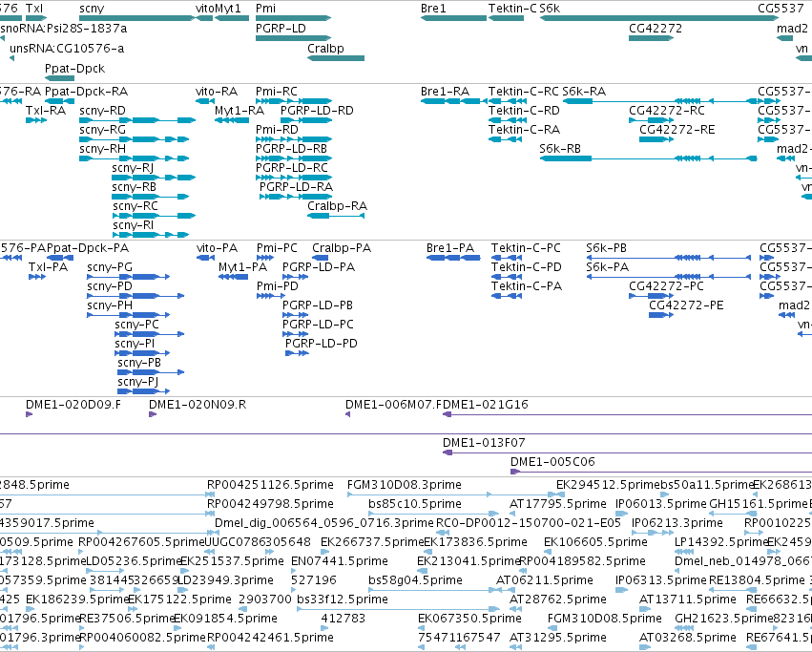Click transcript PGRP-LD-RD
The width and height of the screenshot is (812, 652).
[306, 120]
